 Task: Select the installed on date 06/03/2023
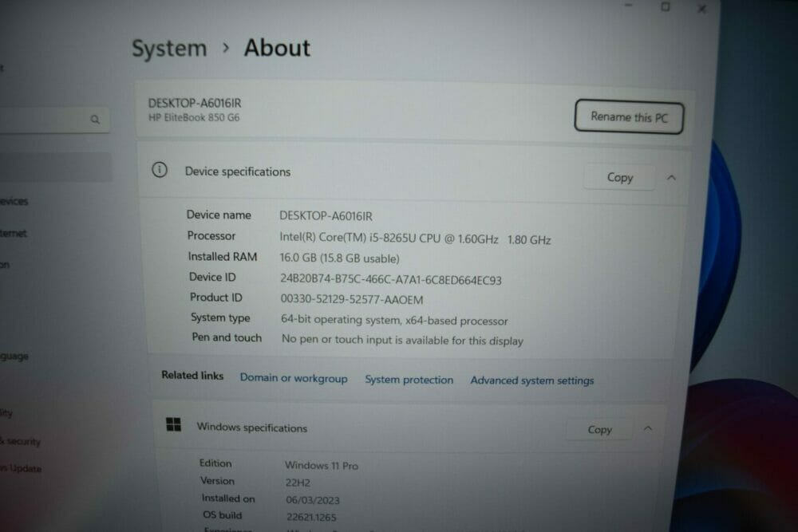coord(313,500)
